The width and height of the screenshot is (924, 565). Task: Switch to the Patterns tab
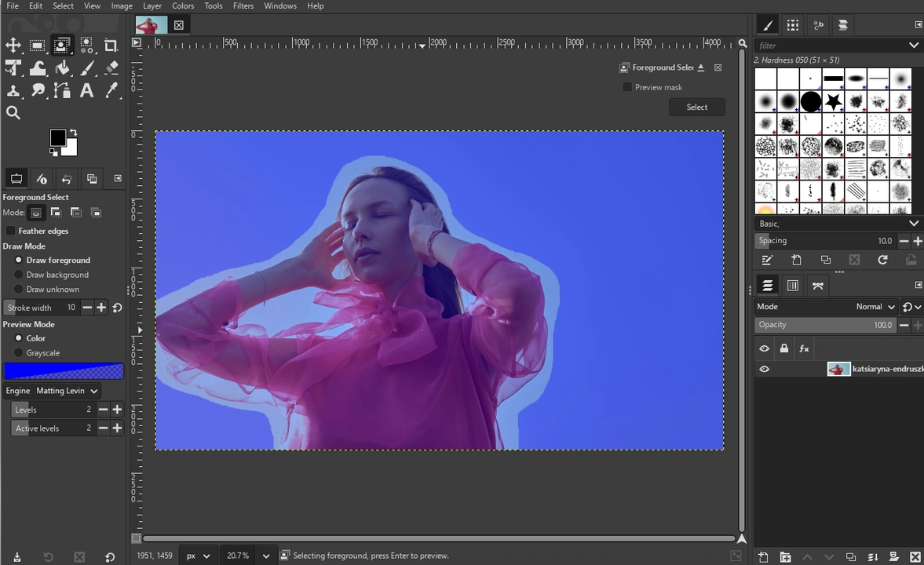[x=793, y=25]
